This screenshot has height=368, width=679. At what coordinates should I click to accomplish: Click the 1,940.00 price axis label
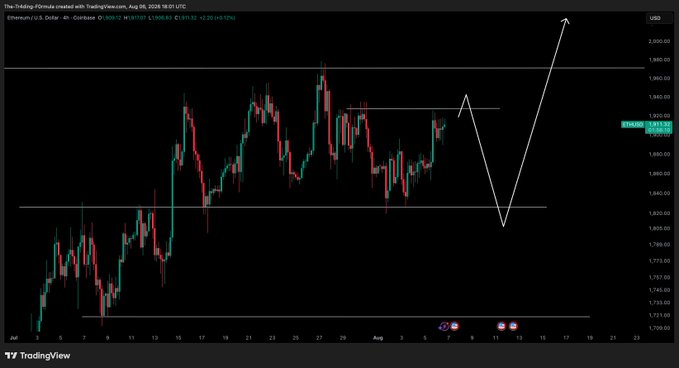pos(659,97)
